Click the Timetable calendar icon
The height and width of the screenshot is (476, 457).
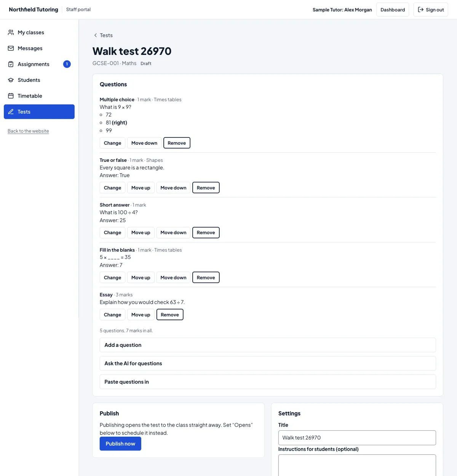coord(11,96)
